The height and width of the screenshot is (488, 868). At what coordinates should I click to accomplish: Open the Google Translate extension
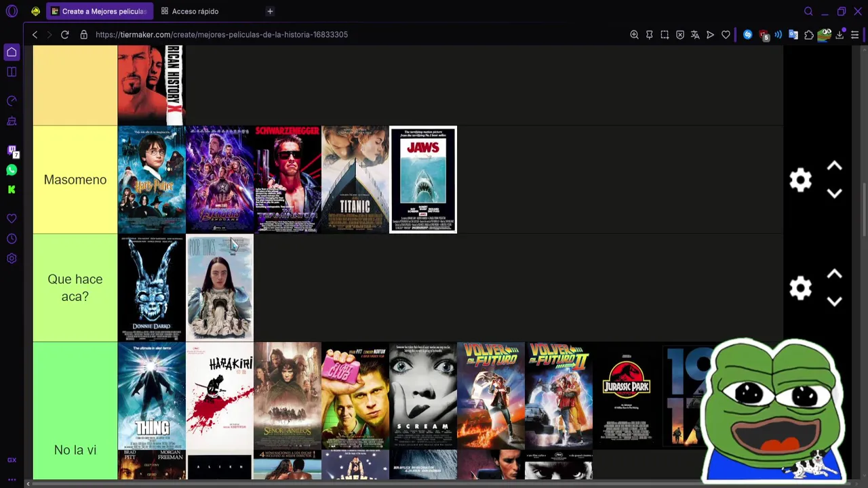pyautogui.click(x=793, y=35)
